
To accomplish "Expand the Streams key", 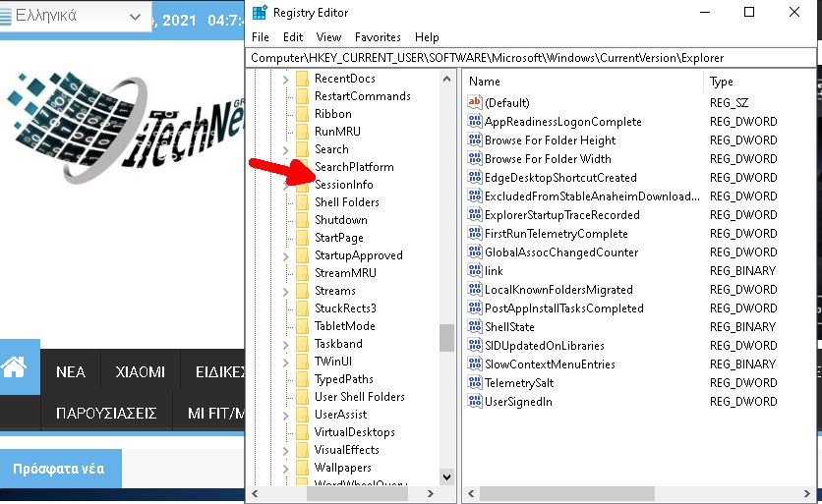I will pyautogui.click(x=286, y=291).
